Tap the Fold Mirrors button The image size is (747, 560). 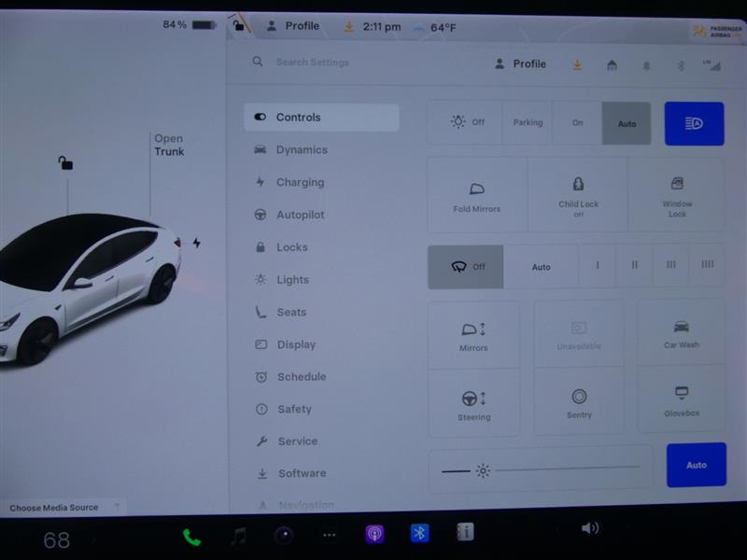pyautogui.click(x=477, y=195)
